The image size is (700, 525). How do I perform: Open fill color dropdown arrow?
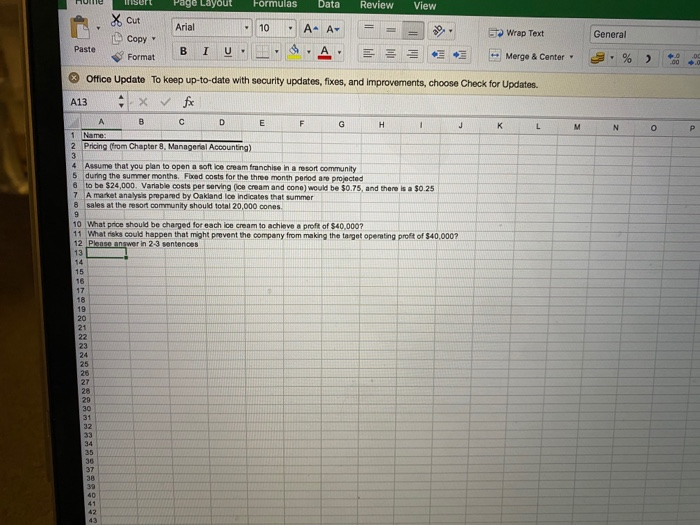(308, 52)
